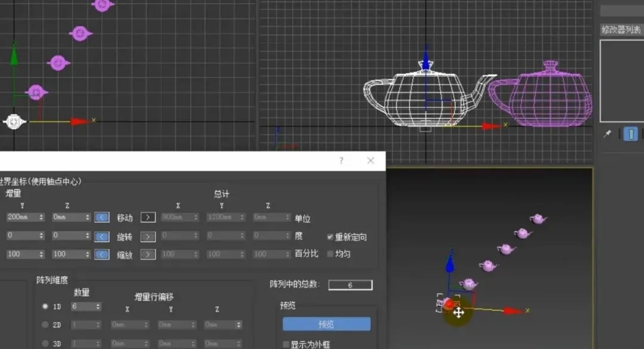Open the 修改器列表 dropdown

point(621,29)
